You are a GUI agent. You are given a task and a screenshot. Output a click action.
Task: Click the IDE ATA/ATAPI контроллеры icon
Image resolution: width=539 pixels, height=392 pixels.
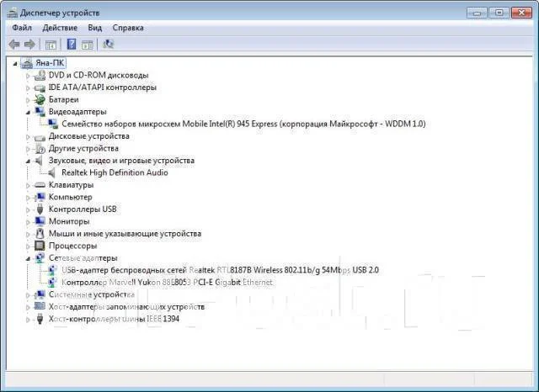[40, 87]
